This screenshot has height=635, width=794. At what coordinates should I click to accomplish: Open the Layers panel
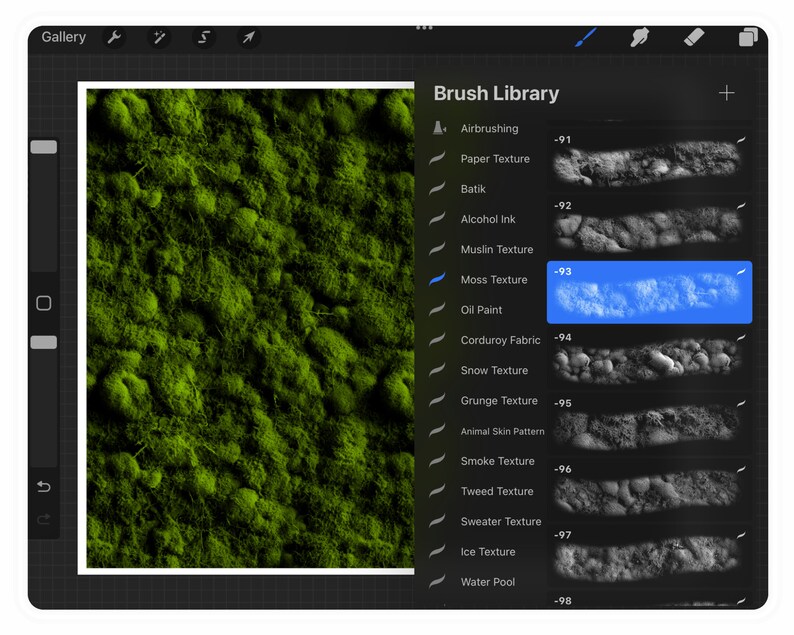tap(748, 37)
